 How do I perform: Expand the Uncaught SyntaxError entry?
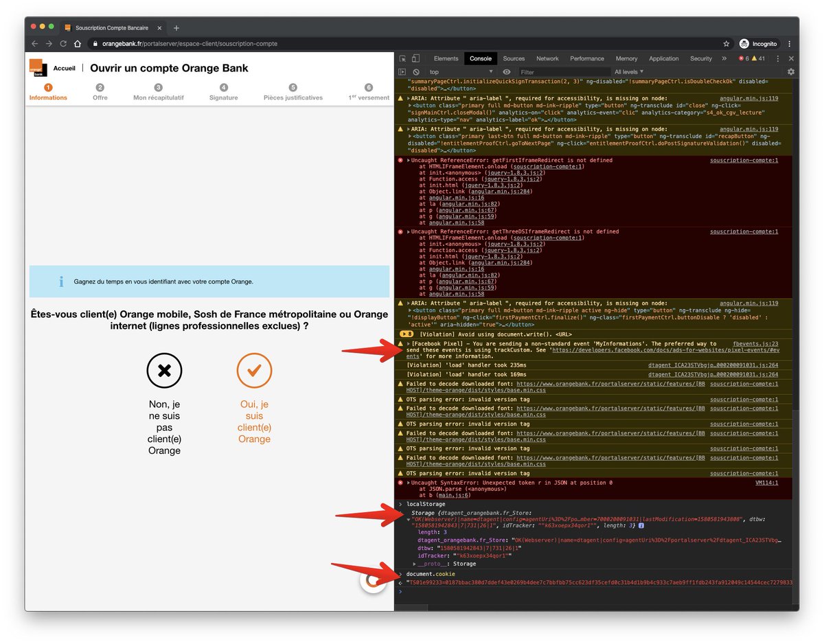point(409,483)
